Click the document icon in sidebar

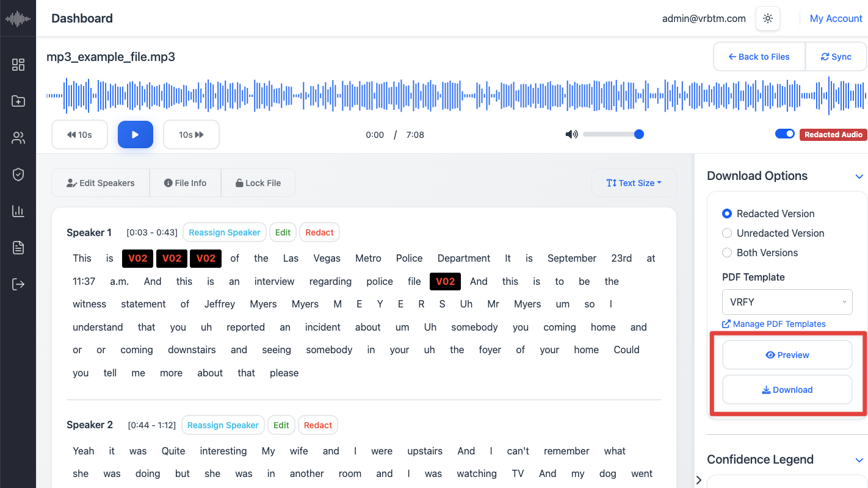click(x=18, y=248)
